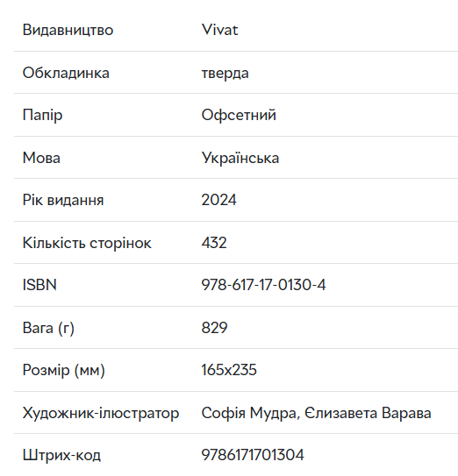The width and height of the screenshot is (458, 476).
Task: Select the Мова label
Action: click(x=41, y=158)
